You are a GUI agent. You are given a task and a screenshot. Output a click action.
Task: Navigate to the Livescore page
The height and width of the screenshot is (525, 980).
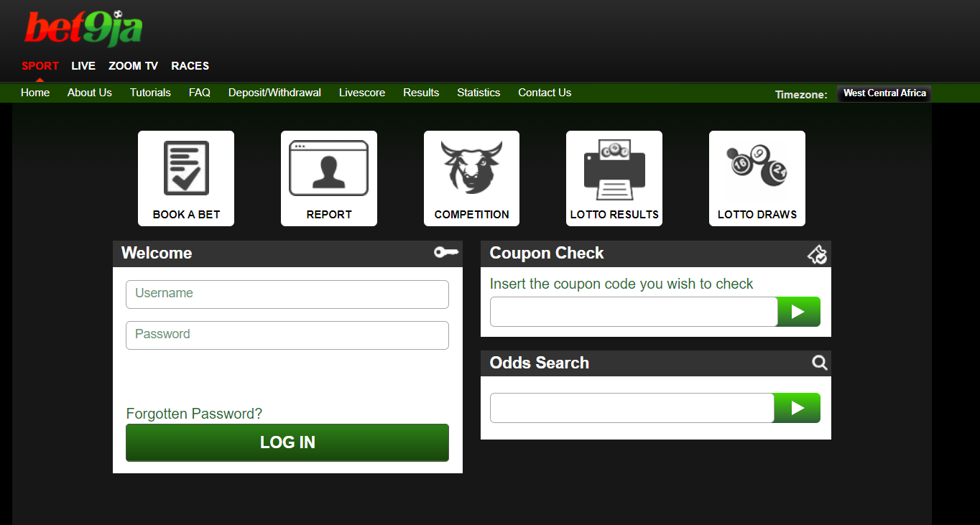pyautogui.click(x=361, y=92)
